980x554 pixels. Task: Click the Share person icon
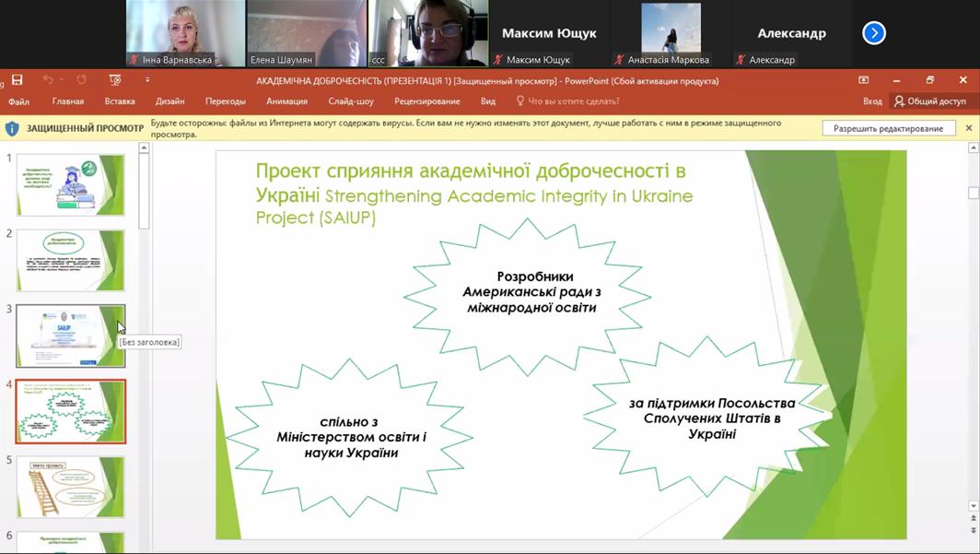(899, 101)
